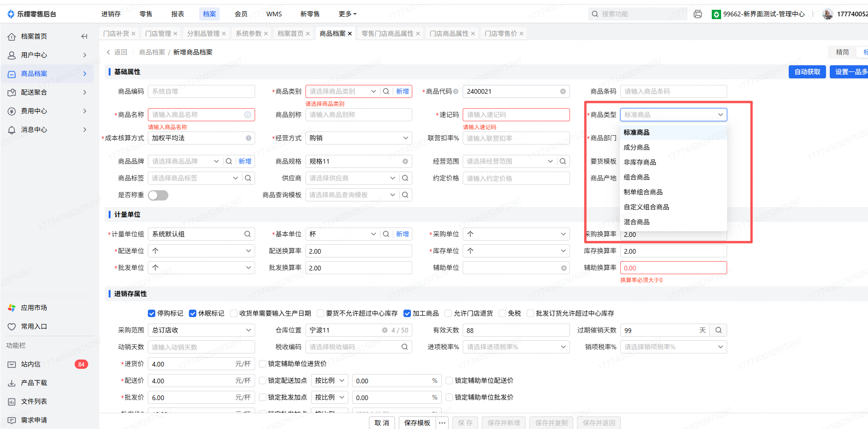Expand the 采购单位 dropdown
Image resolution: width=868 pixels, height=429 pixels.
pyautogui.click(x=516, y=234)
